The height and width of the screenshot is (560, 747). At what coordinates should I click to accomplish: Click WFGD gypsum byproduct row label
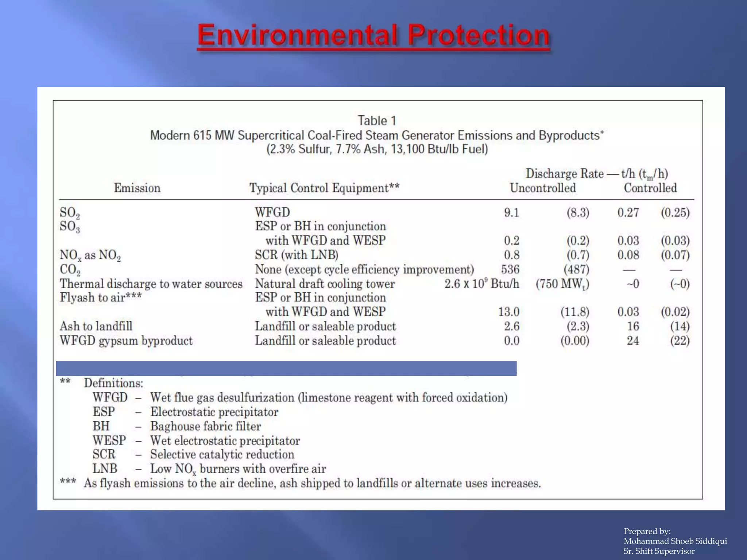(x=126, y=341)
